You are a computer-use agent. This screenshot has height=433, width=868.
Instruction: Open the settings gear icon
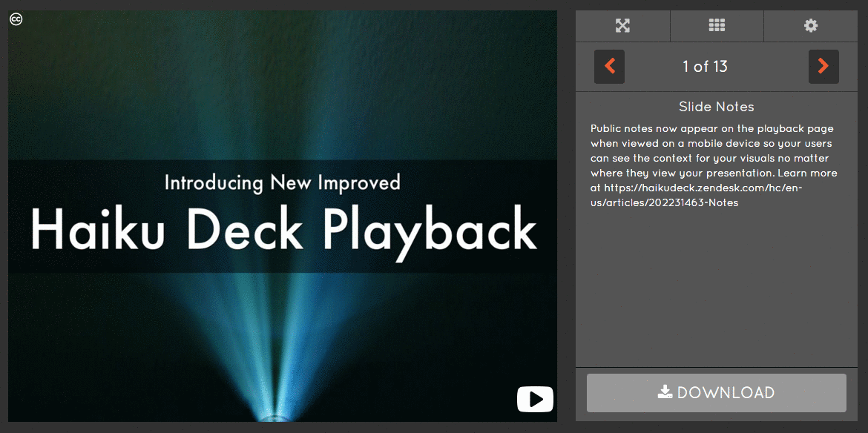[811, 26]
